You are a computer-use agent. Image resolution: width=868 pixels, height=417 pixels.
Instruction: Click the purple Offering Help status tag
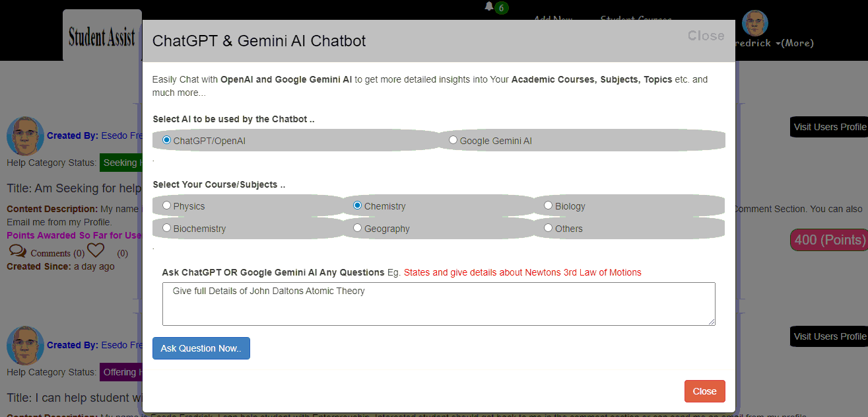(121, 372)
